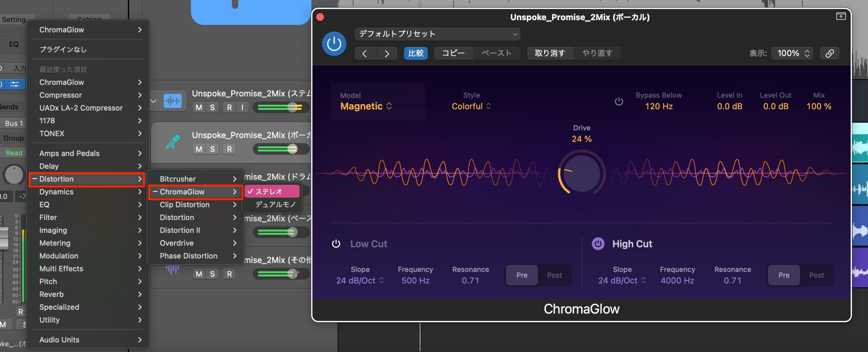Screen dimensions: 868x352
Task: Click the link chain icon
Action: 829,53
